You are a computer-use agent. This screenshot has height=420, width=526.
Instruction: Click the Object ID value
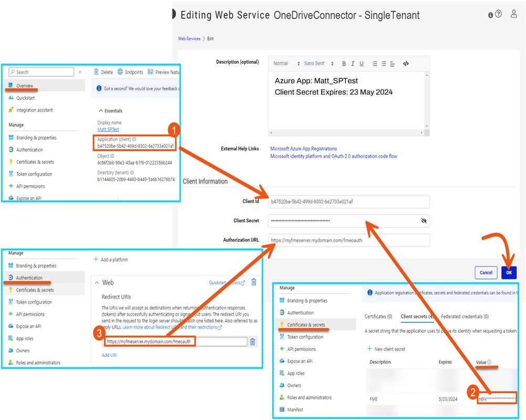(135, 163)
